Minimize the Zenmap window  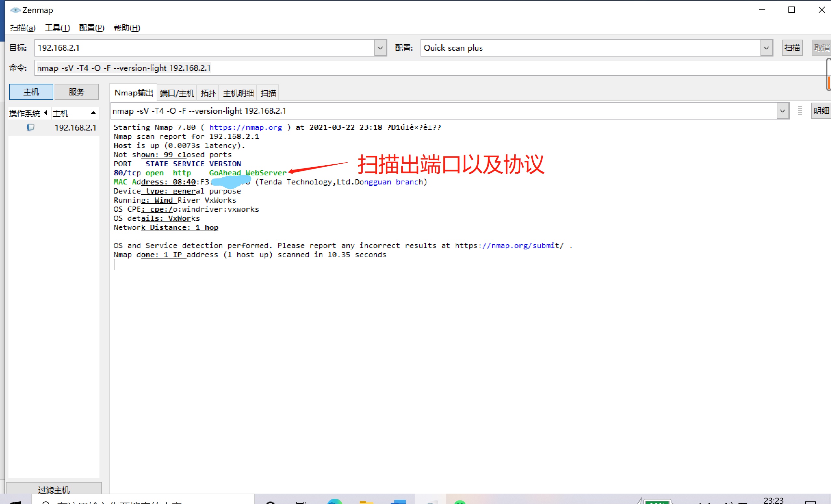pyautogui.click(x=762, y=10)
